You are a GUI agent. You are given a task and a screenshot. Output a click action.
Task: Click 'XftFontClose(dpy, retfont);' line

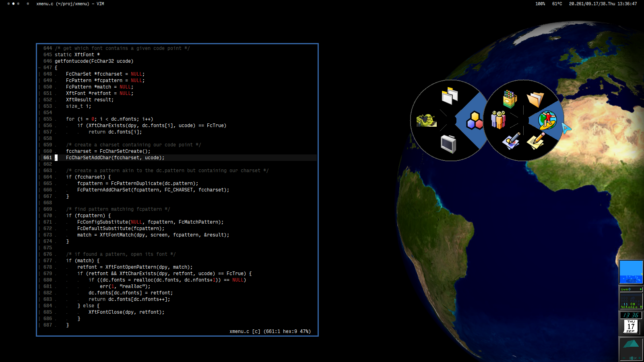click(126, 312)
